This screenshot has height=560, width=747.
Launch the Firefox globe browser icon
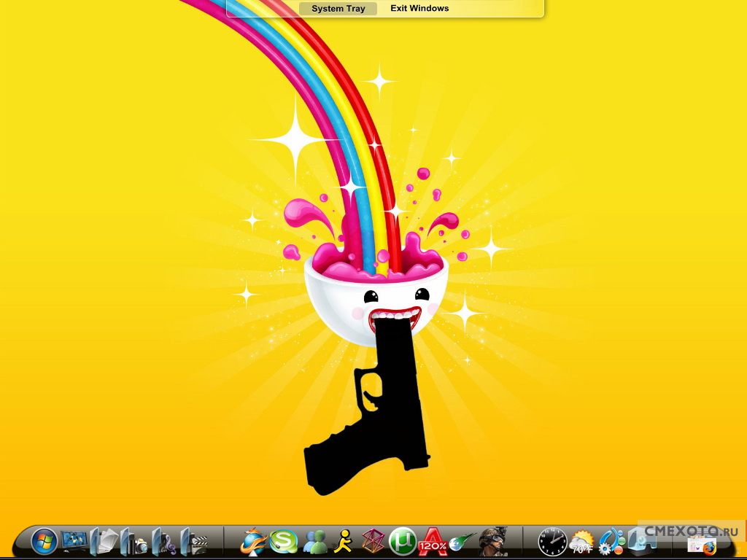point(254,541)
